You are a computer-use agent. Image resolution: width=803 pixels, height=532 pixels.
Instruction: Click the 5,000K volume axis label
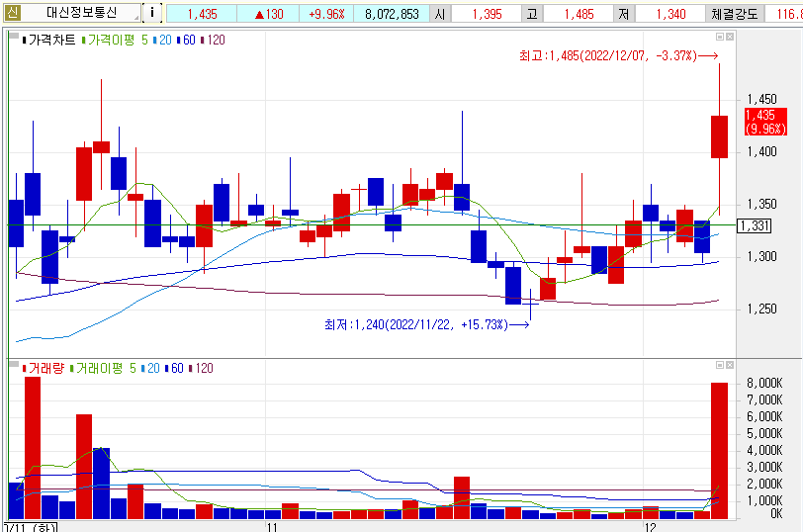[764, 434]
